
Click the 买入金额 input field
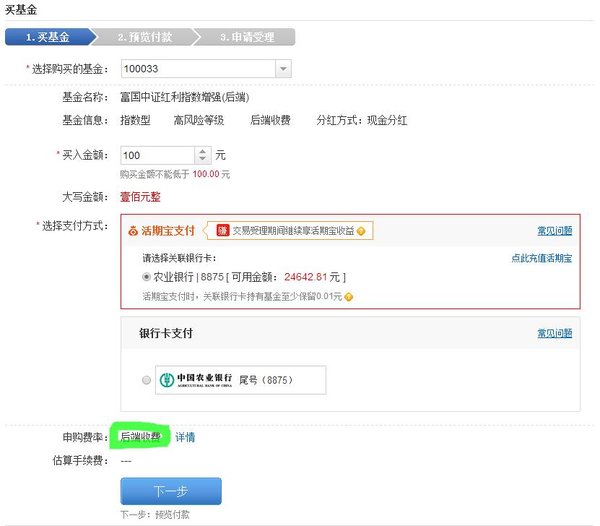coord(158,155)
